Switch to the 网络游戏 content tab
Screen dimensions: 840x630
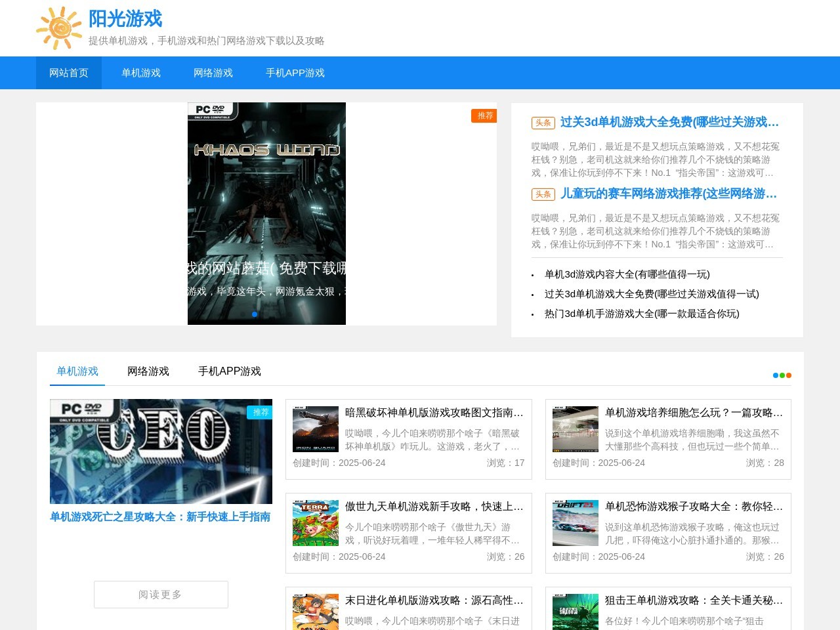click(148, 371)
